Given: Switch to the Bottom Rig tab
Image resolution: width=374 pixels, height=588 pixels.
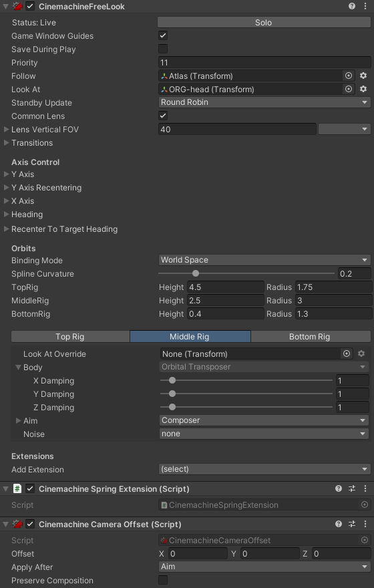Looking at the screenshot, I should pos(311,336).
